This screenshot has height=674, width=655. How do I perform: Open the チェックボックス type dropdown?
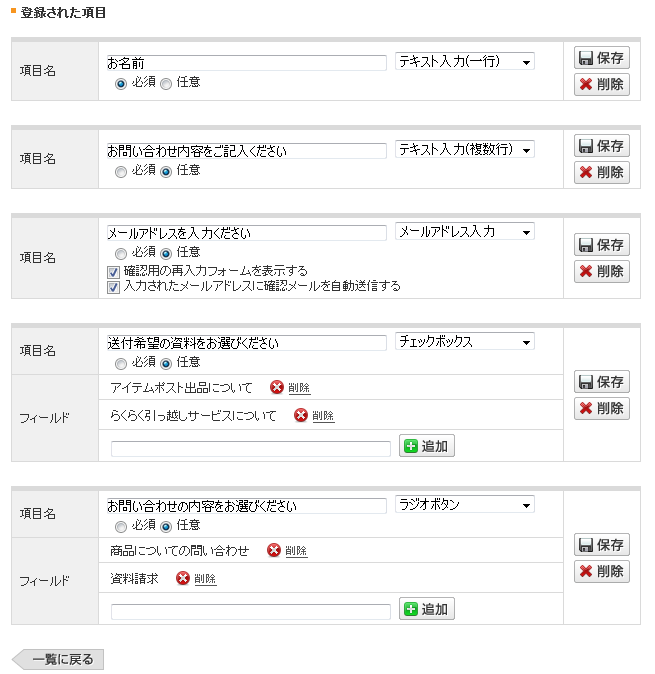[465, 342]
